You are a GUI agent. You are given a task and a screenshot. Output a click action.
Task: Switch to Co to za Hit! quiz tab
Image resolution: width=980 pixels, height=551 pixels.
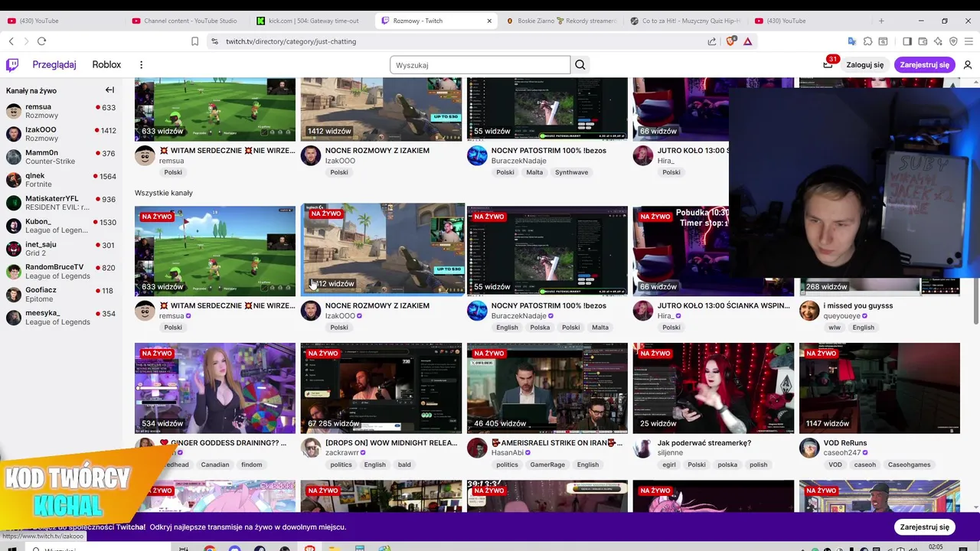coord(686,21)
